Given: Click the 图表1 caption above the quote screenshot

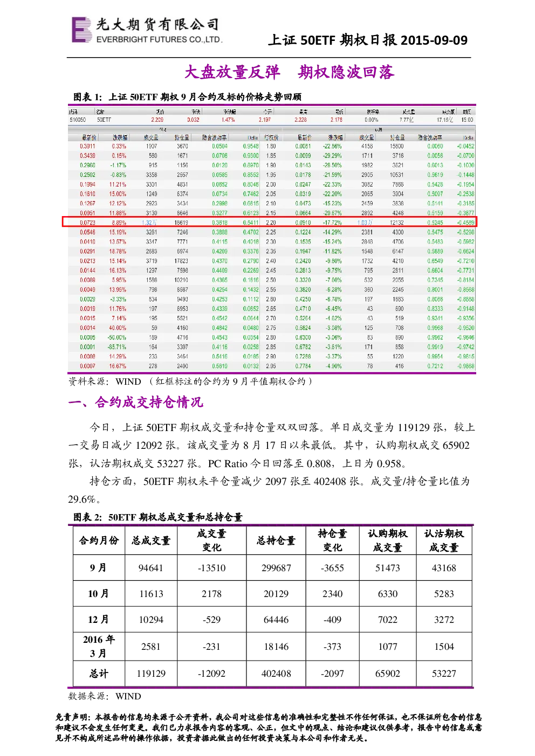Looking at the screenshot, I should [187, 97].
